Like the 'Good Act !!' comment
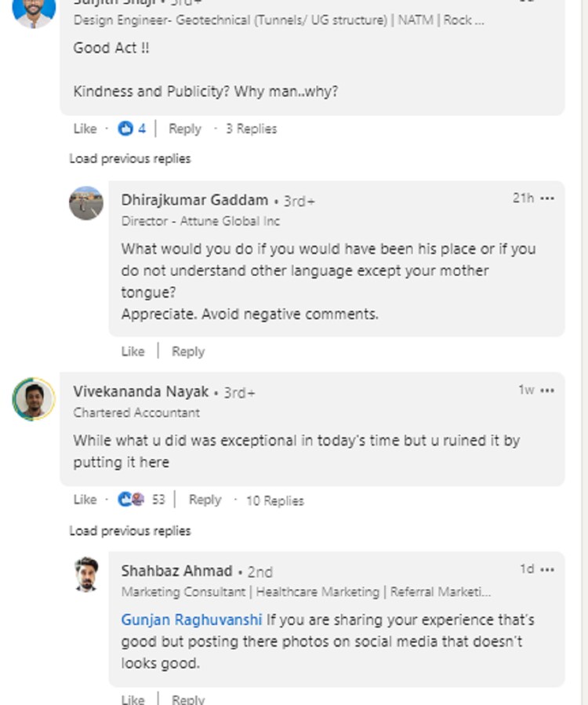The width and height of the screenshot is (588, 705). 85,129
